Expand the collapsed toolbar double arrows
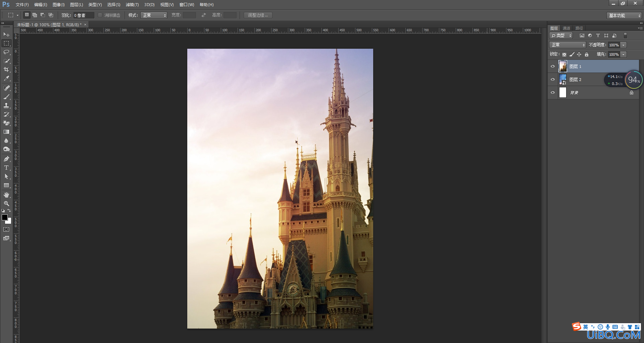Viewport: 644px width, 343px height. click(3, 23)
